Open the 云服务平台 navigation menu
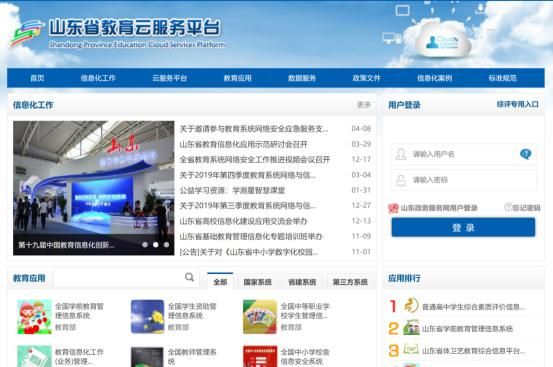The height and width of the screenshot is (367, 553). coord(170,78)
